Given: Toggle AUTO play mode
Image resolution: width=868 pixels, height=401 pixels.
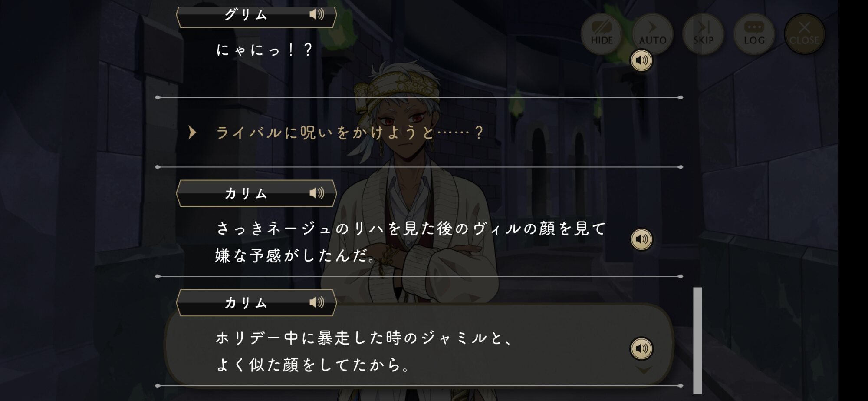Looking at the screenshot, I should (x=652, y=34).
